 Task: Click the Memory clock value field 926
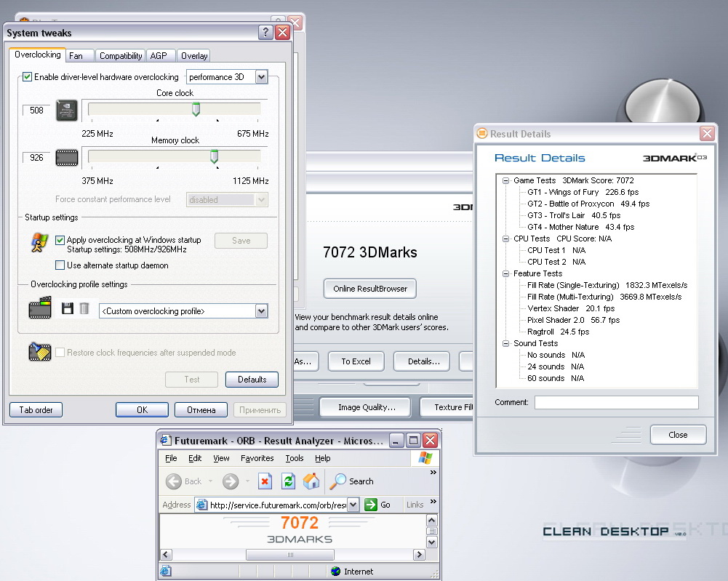point(36,157)
